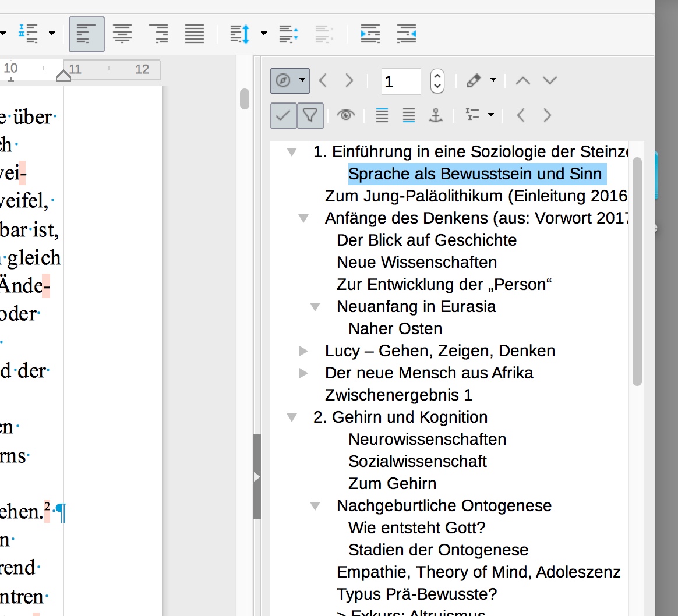This screenshot has width=678, height=616.
Task: Select 'Zur Entwicklung der „Person“' heading
Action: [444, 284]
